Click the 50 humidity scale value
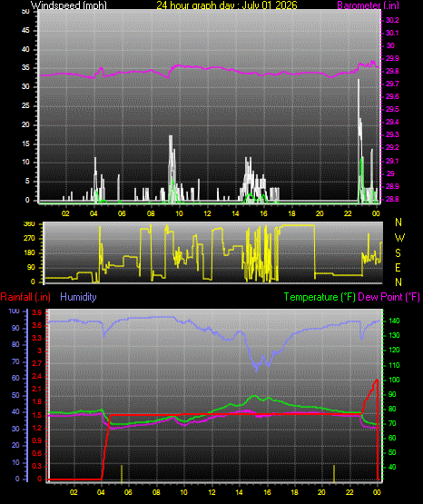This screenshot has height=504, width=423. coord(15,395)
